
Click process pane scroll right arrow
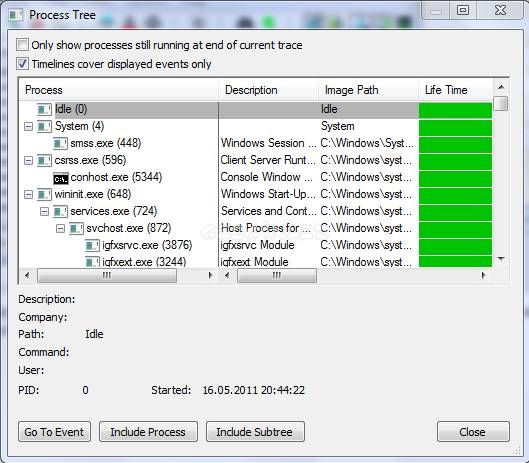pyautogui.click(x=211, y=276)
